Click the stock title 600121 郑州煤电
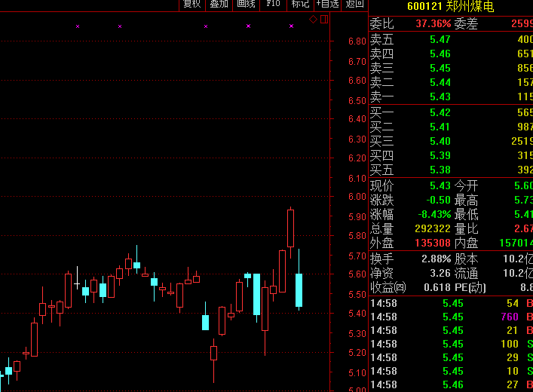Viewport: 533px width, 392px height. (x=450, y=7)
